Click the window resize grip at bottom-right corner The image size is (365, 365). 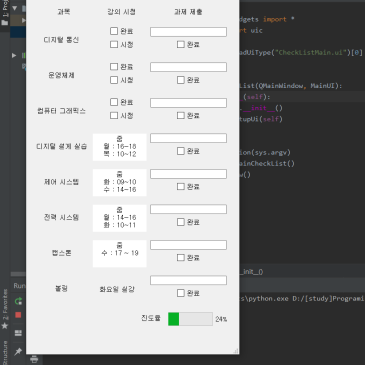pos(236,350)
